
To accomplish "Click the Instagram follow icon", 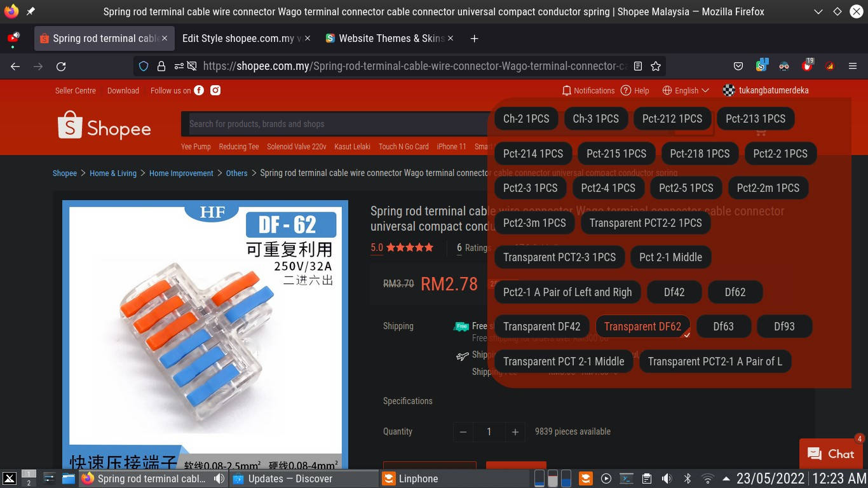I will click(x=215, y=90).
